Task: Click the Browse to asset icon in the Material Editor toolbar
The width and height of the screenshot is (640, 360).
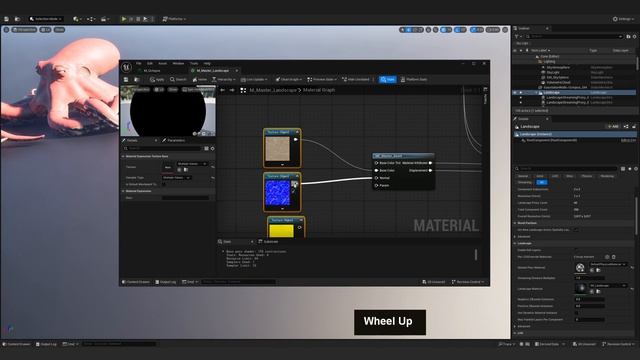Action: click(x=137, y=80)
